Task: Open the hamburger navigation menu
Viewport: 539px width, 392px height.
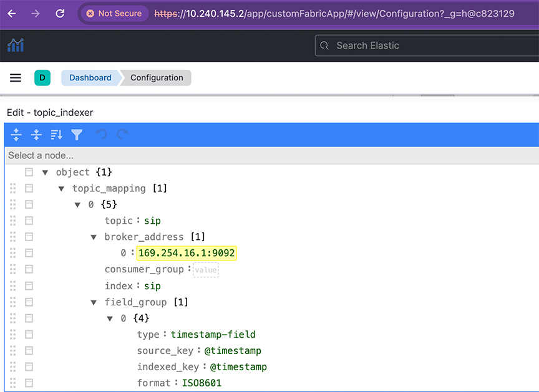Action: point(16,78)
